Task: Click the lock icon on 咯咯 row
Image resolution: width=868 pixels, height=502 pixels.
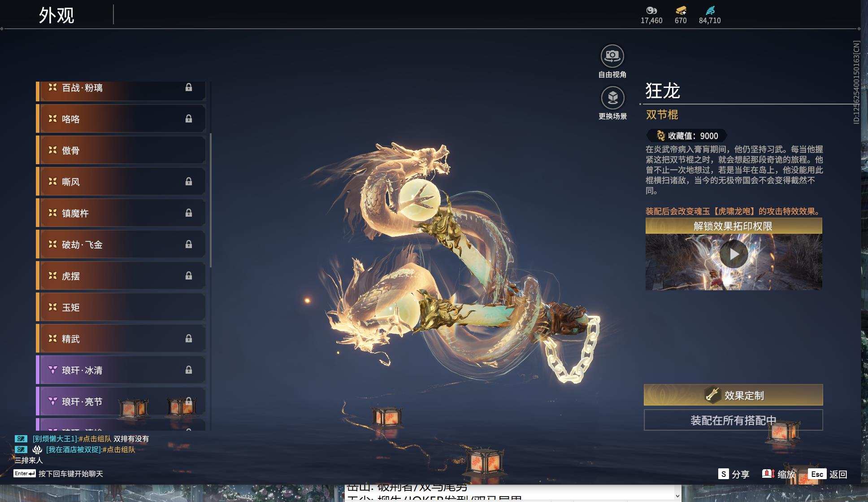Action: [189, 119]
